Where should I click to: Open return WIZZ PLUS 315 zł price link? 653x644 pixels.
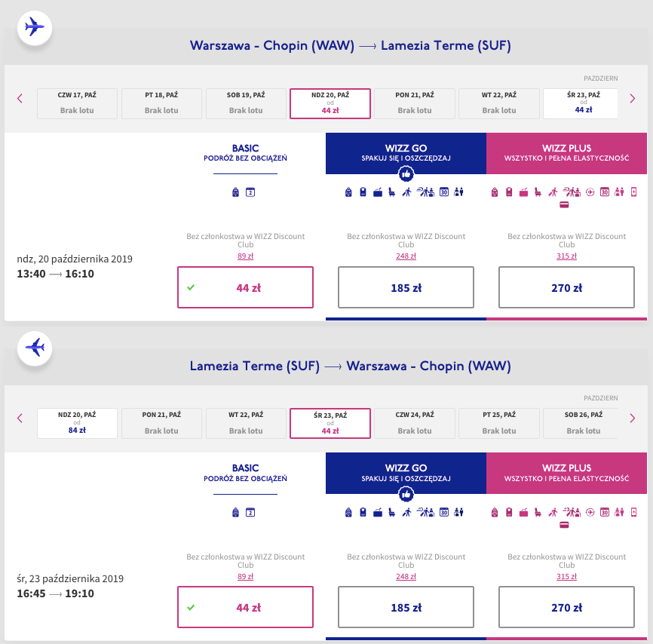[566, 577]
